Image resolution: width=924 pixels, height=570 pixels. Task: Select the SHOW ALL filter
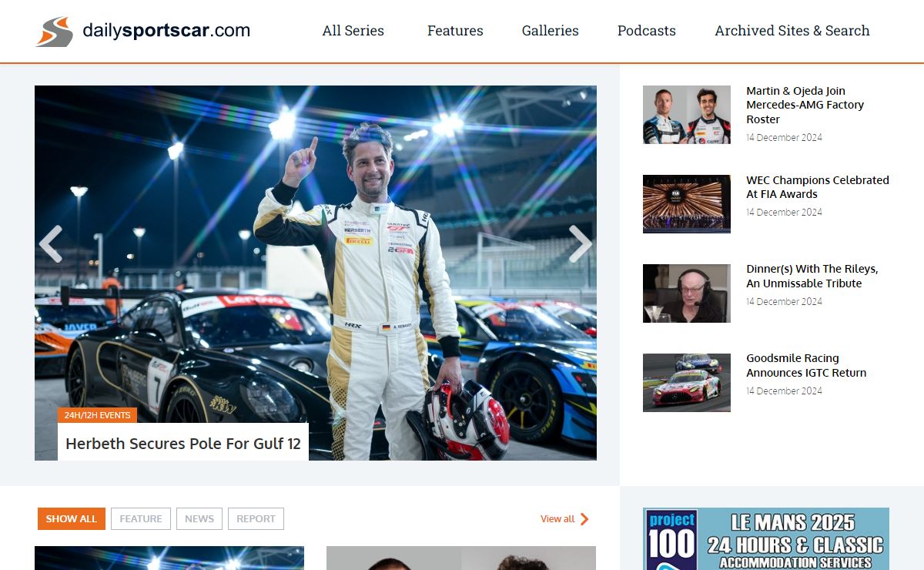[71, 519]
